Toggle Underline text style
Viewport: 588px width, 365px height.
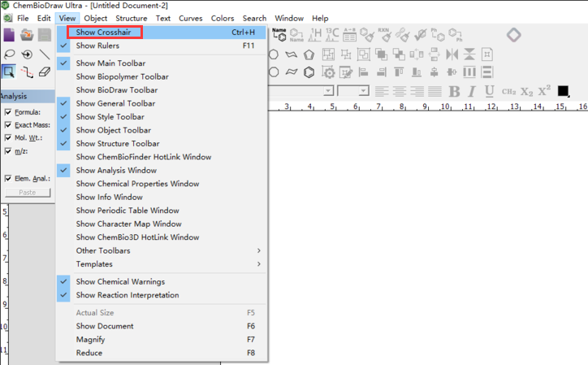point(489,91)
